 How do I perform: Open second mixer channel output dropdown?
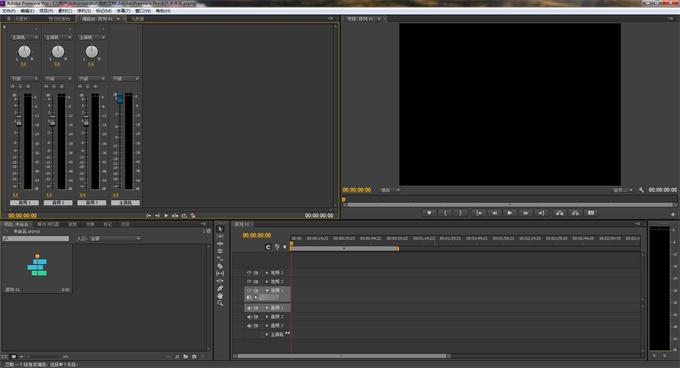[58, 37]
